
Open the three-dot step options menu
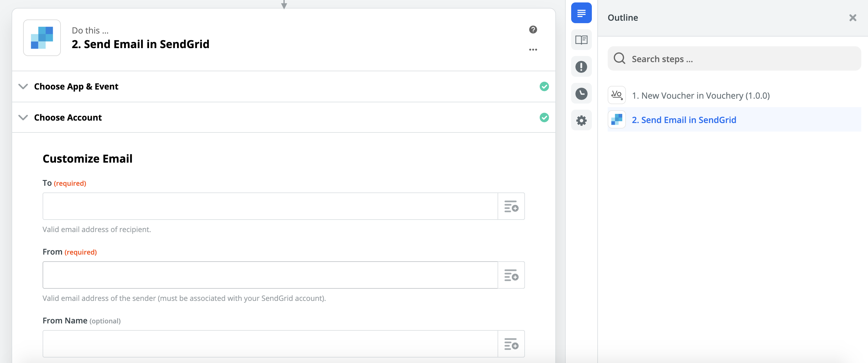533,50
